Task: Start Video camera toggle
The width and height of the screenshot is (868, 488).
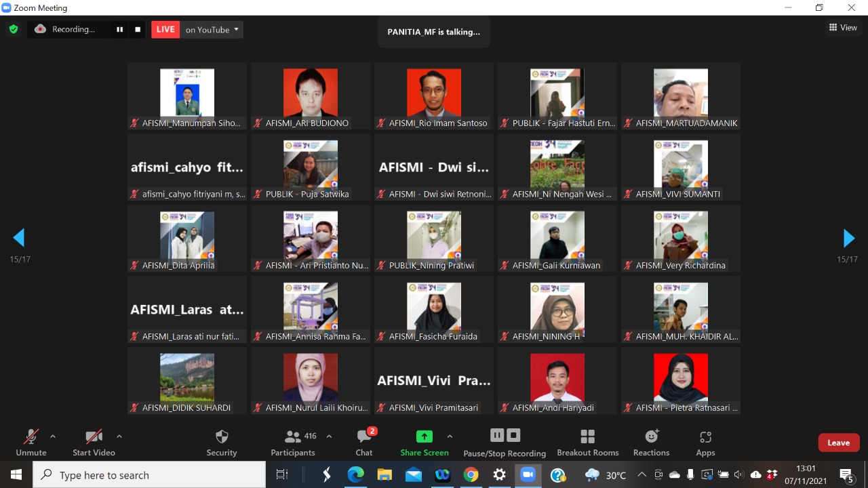Action: pos(94,443)
